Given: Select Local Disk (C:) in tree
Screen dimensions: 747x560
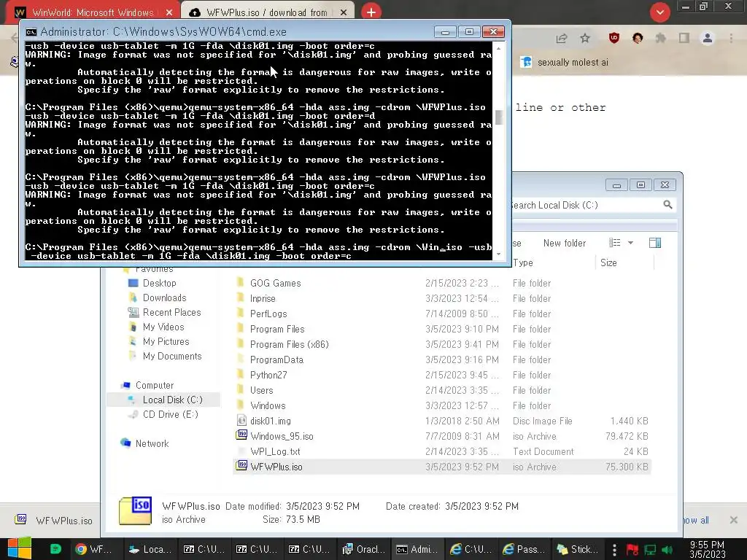Looking at the screenshot, I should coord(164,400).
